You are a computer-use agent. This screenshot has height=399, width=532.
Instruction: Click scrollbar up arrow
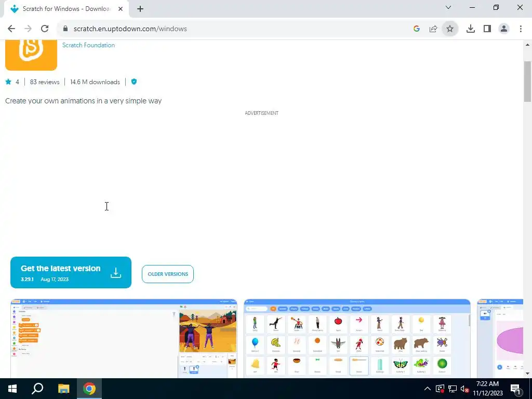[528, 45]
